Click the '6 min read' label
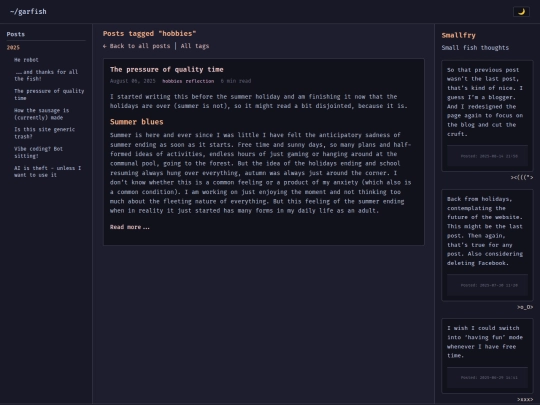The image size is (540, 405). (236, 81)
